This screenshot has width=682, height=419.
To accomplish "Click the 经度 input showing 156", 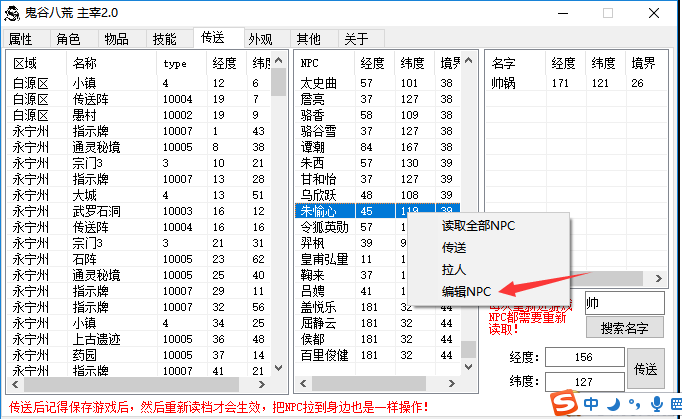I will click(x=585, y=357).
